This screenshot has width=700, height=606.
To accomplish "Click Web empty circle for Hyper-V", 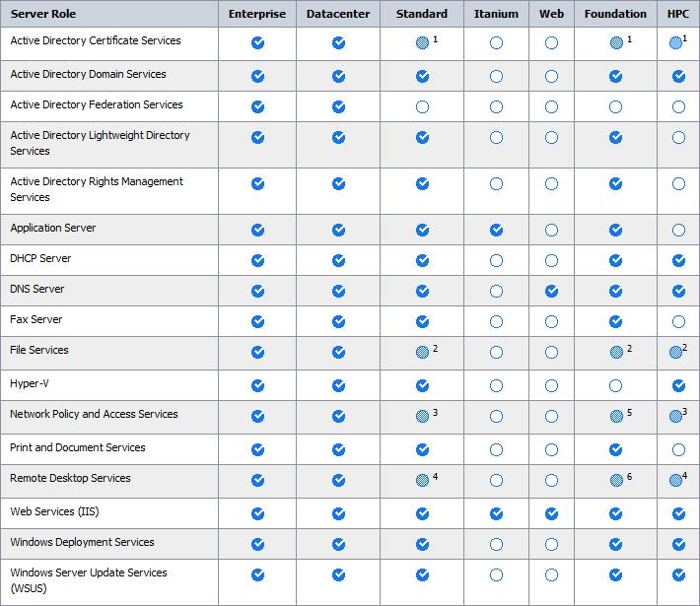I will [551, 386].
